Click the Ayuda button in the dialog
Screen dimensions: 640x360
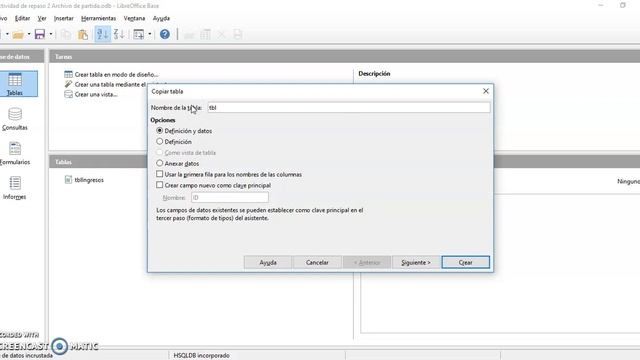[268, 262]
